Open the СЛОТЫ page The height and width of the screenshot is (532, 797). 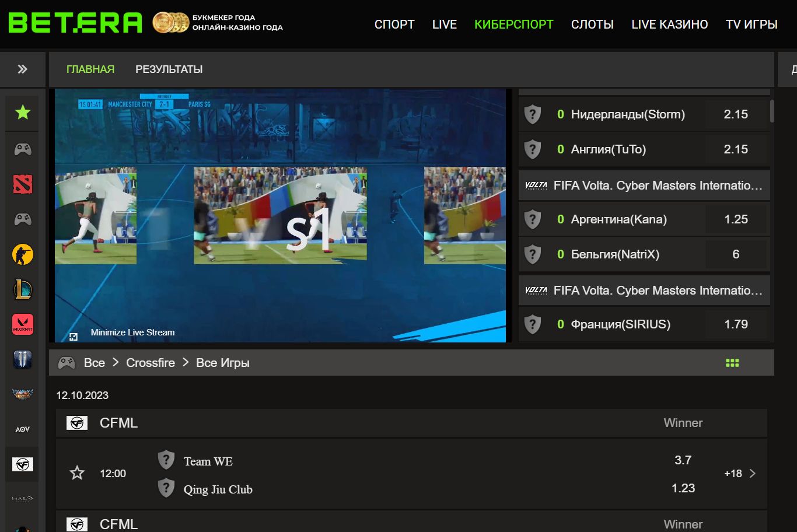pyautogui.click(x=592, y=24)
